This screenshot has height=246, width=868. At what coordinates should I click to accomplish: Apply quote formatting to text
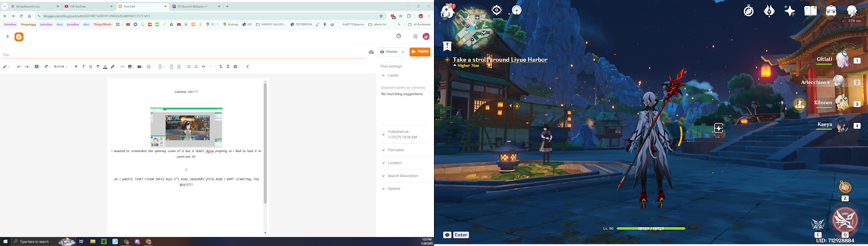pos(203,67)
